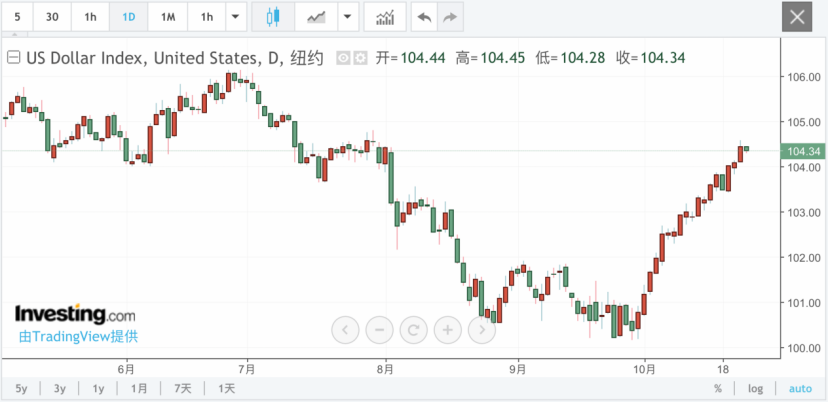Viewport: 828px width, 402px height.
Task: Select the candlestick chart style icon
Action: coord(272,17)
